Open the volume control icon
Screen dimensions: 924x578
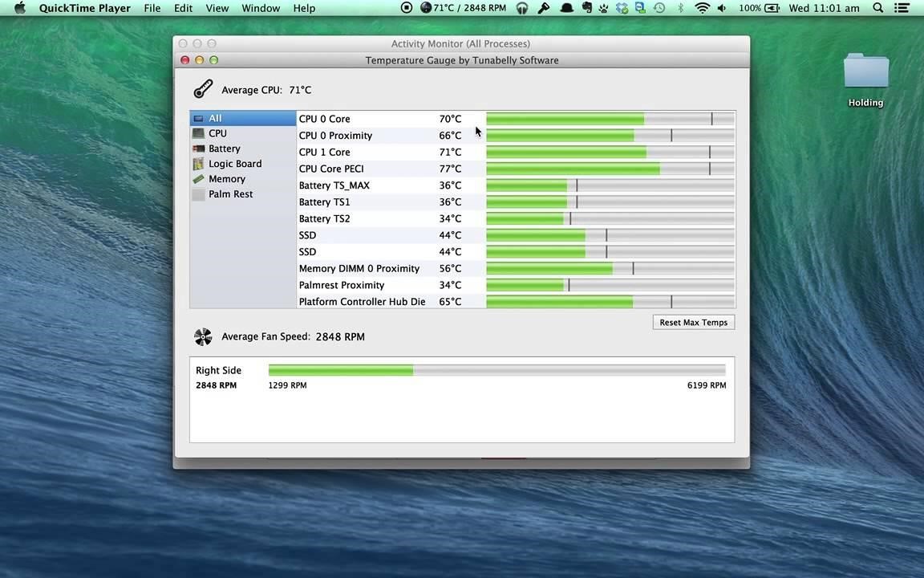[x=722, y=8]
